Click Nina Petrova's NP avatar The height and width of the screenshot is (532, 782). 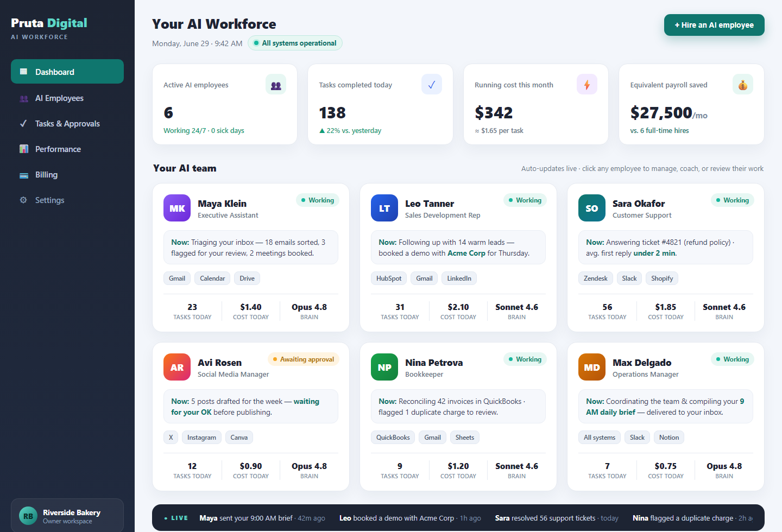384,367
